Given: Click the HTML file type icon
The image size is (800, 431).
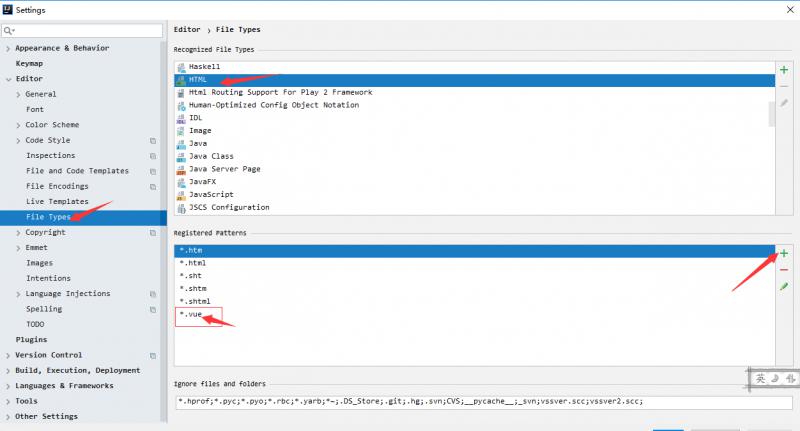Looking at the screenshot, I should 181,80.
